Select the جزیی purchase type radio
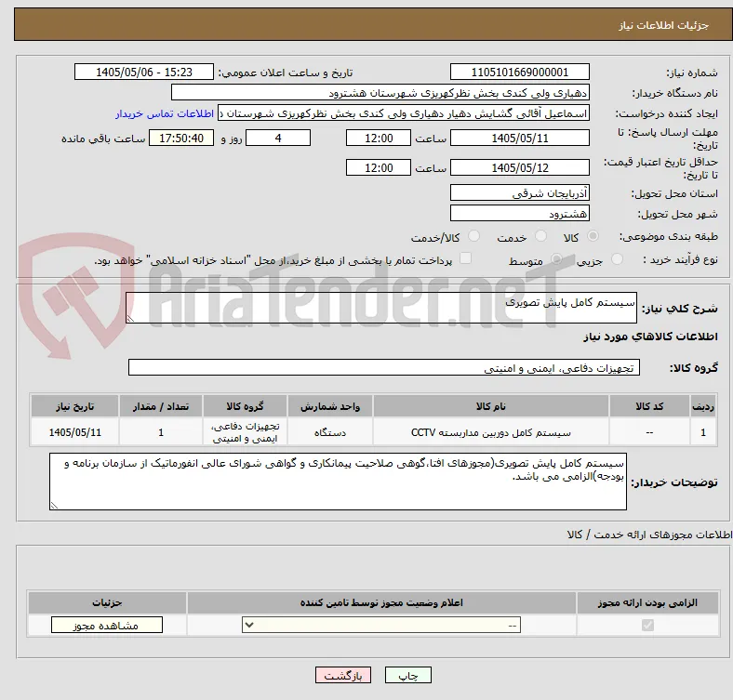Image resolution: width=733 pixels, height=700 pixels. point(617,258)
